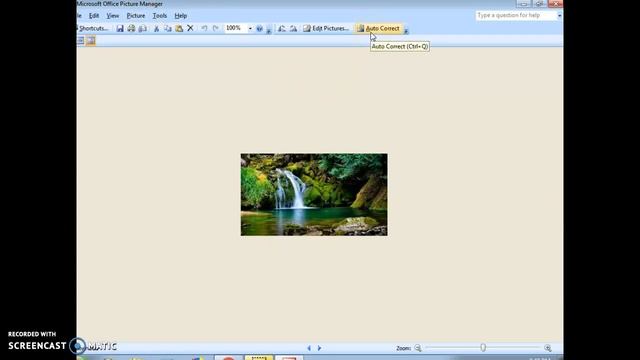Click the 100% zoom percentage field

click(236, 28)
